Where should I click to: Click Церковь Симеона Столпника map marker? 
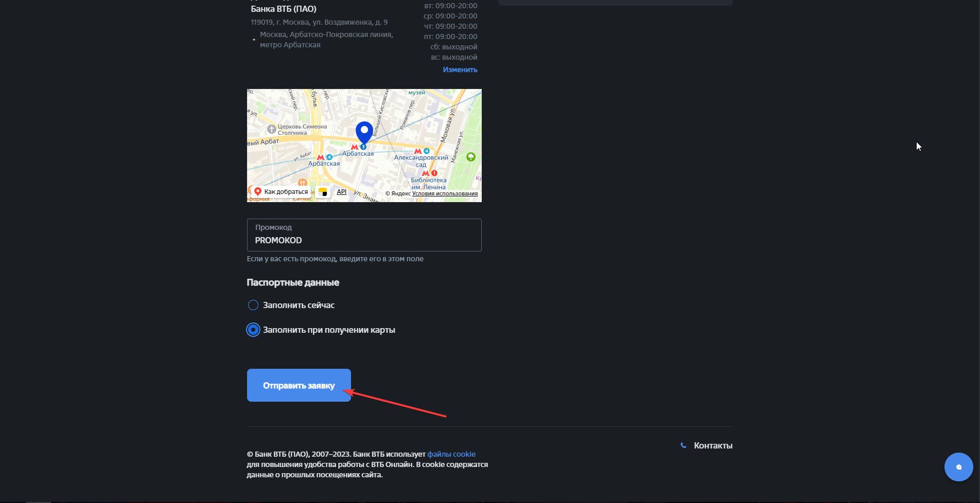tap(271, 129)
